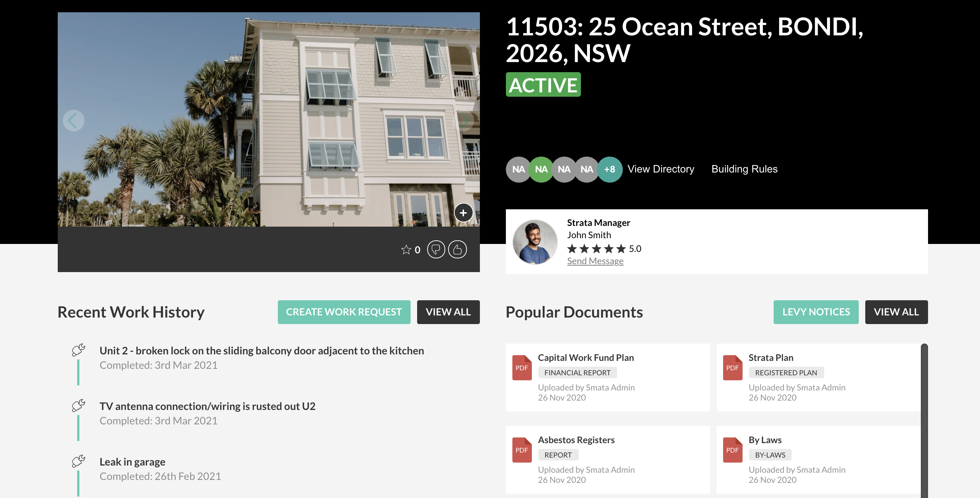Click Send Message link under John Smith
This screenshot has width=980, height=498.
tap(595, 261)
